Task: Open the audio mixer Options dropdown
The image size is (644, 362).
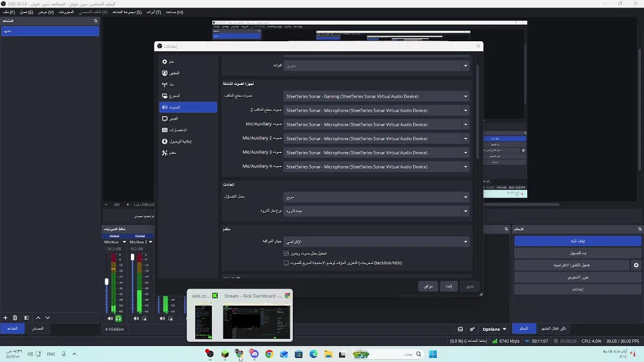Action: click(494, 329)
